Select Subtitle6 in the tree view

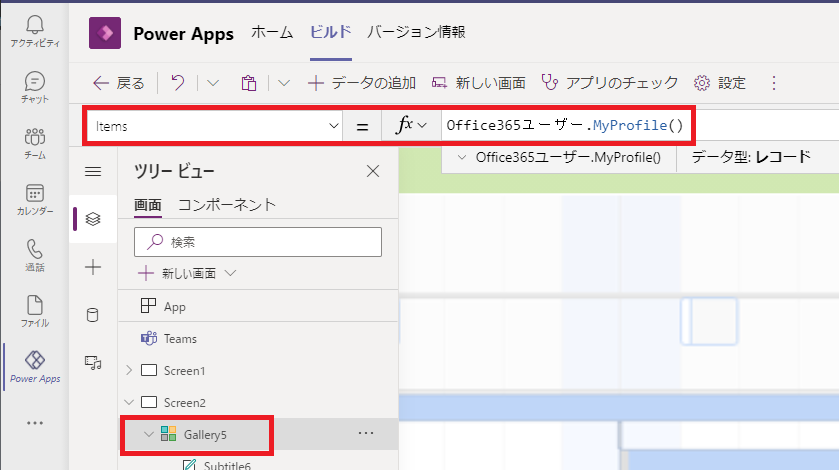click(227, 465)
